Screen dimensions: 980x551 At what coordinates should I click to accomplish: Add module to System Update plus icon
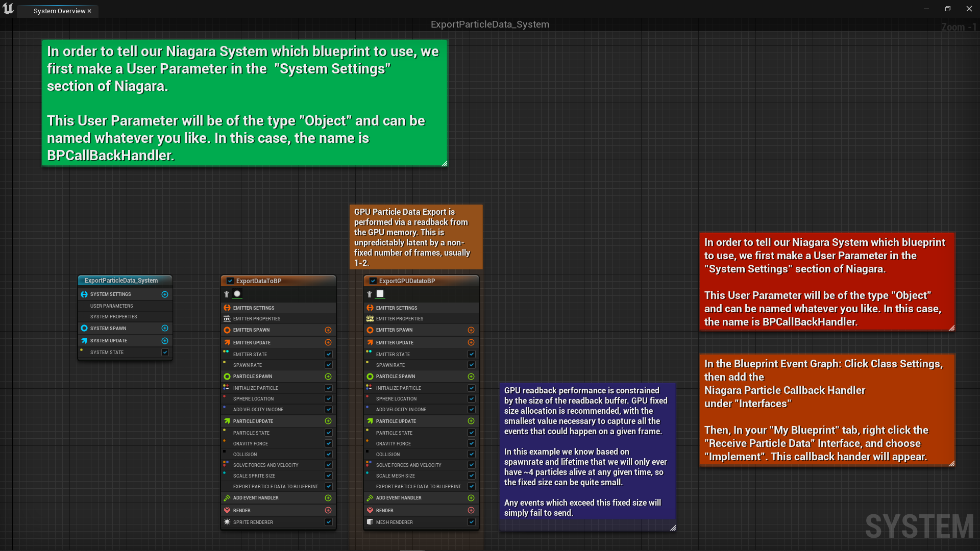coord(165,340)
